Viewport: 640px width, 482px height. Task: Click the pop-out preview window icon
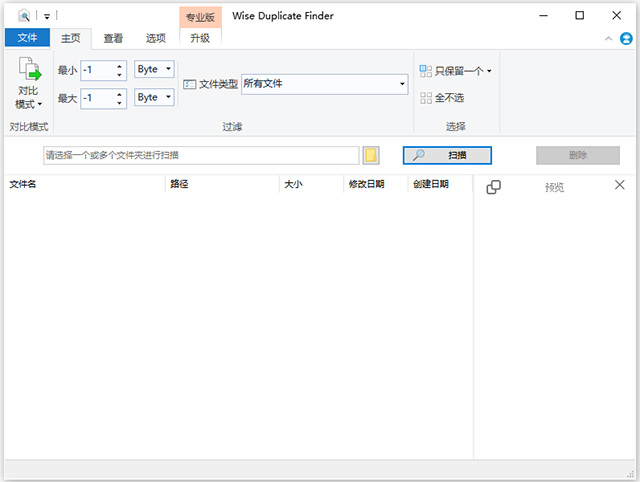pos(493,187)
